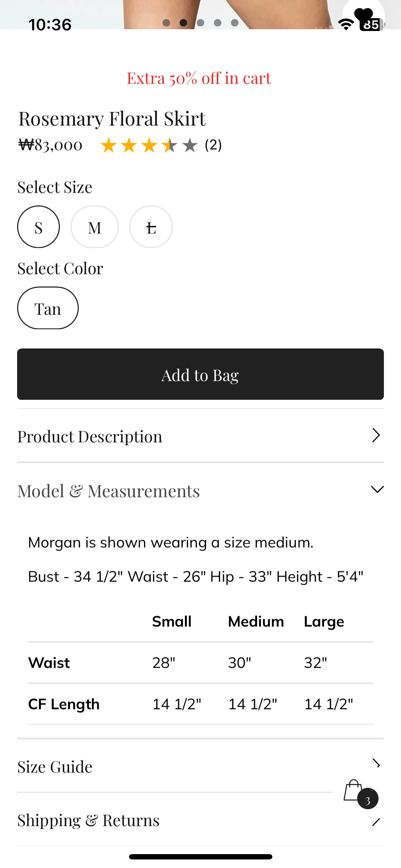Image resolution: width=401 pixels, height=868 pixels.
Task: Go to third image carousel dot
Action: point(200,23)
